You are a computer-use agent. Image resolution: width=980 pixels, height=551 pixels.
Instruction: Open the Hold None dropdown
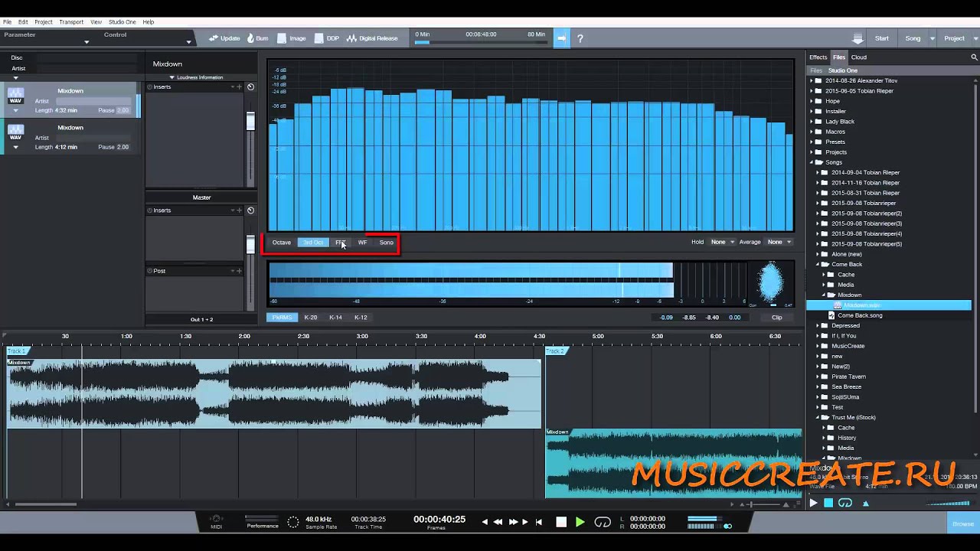[722, 243]
